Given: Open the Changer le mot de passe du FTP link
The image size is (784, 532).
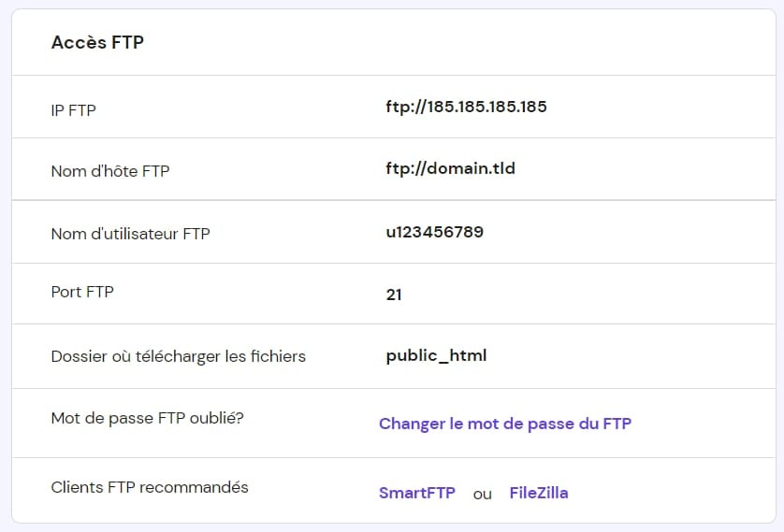Looking at the screenshot, I should click(x=505, y=424).
